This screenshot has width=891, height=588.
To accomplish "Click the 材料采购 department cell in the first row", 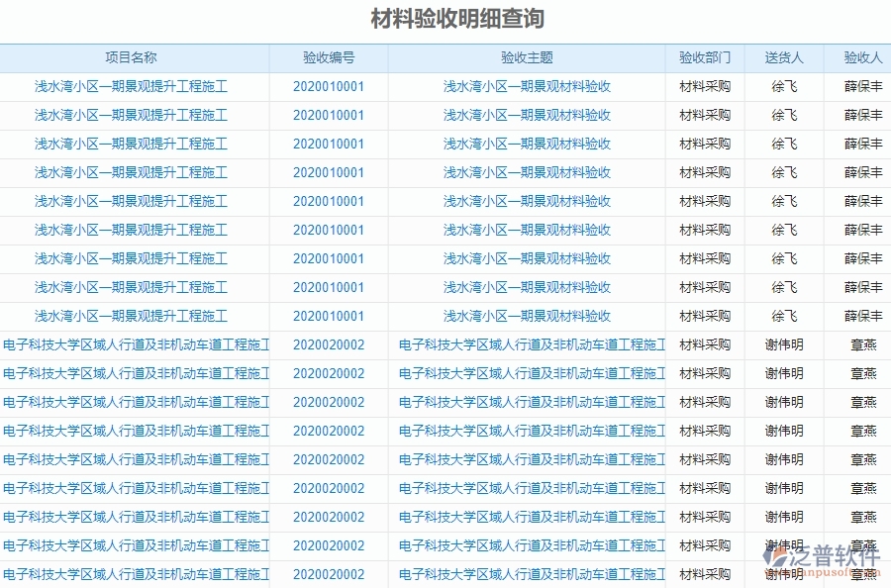I will click(703, 86).
